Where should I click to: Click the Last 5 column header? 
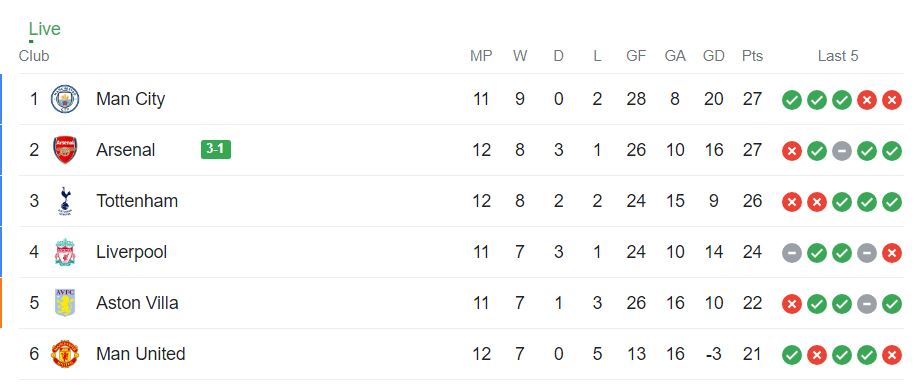click(838, 56)
